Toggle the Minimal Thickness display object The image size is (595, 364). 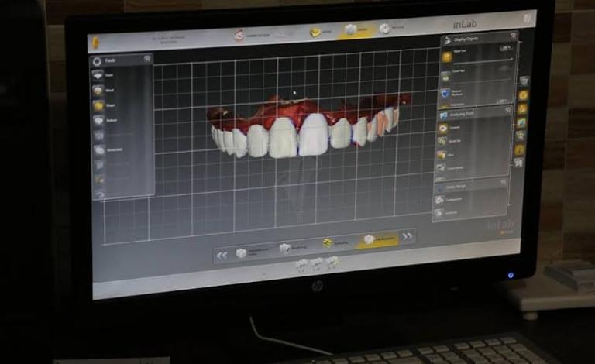[445, 93]
